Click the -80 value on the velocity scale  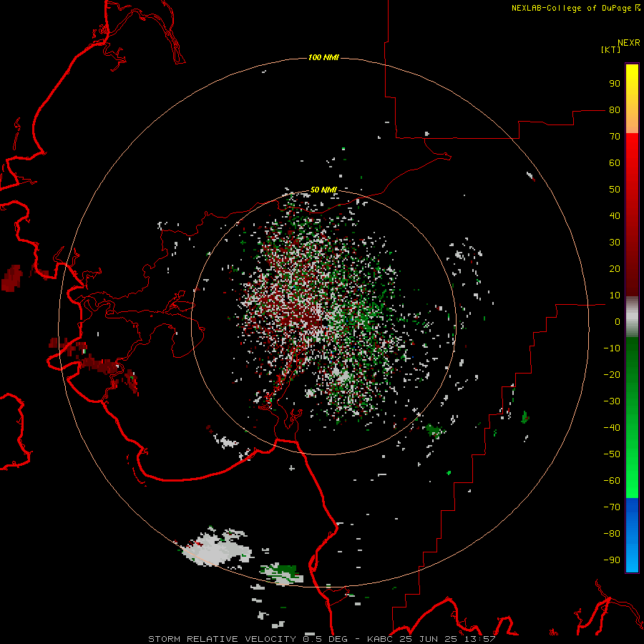612,534
